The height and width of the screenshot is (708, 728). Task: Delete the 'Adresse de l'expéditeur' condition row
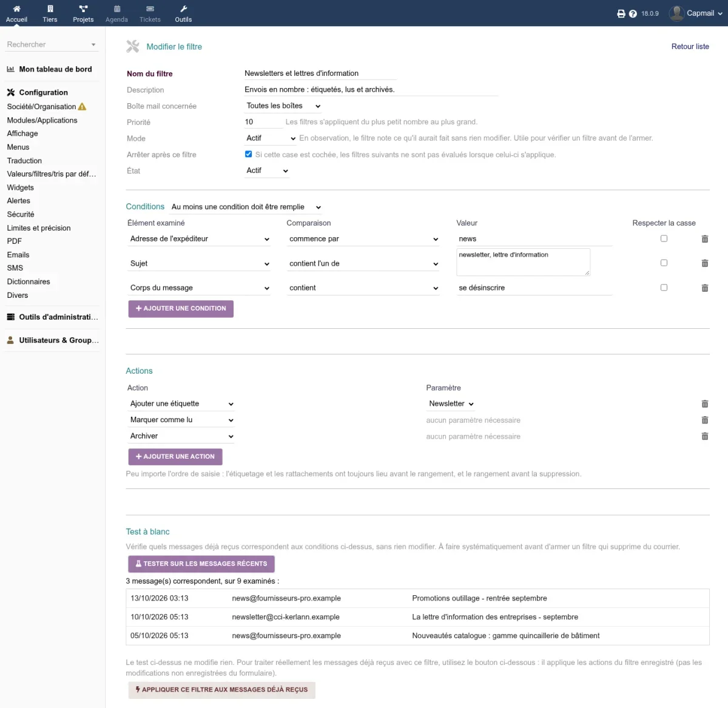pos(704,239)
